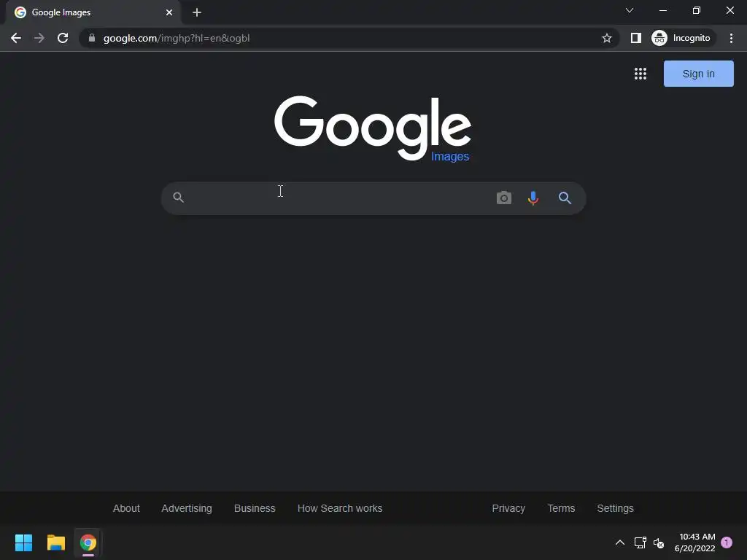Click the search by image camera icon
747x560 pixels.
click(503, 198)
